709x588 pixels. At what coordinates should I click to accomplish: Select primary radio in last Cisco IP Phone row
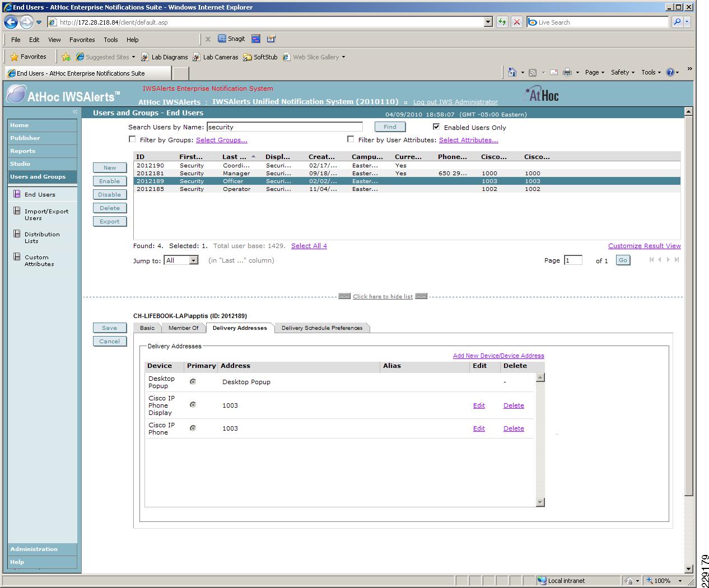(193, 428)
